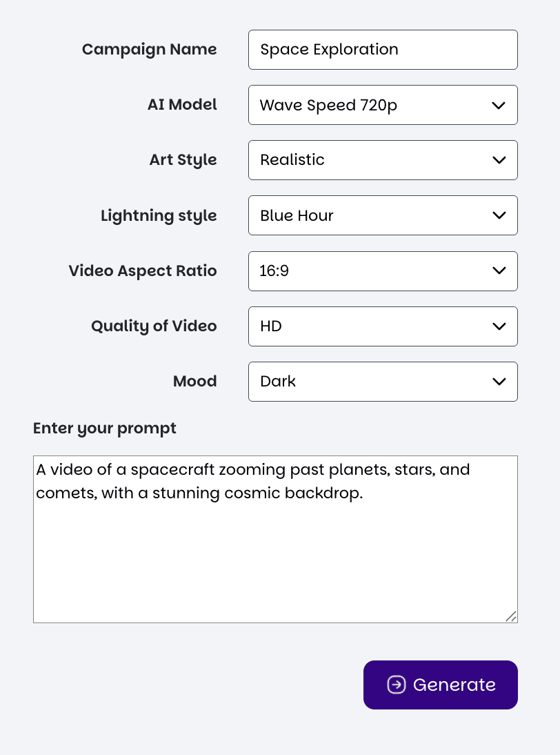Open the Wave Speed 720p model dropdown
Image resolution: width=560 pixels, height=755 pixels.
(383, 105)
